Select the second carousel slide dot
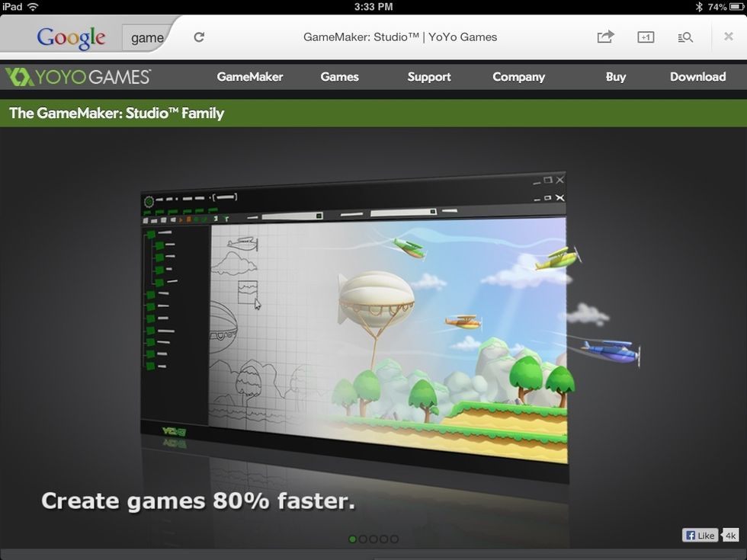Image resolution: width=747 pixels, height=560 pixels. click(x=363, y=539)
